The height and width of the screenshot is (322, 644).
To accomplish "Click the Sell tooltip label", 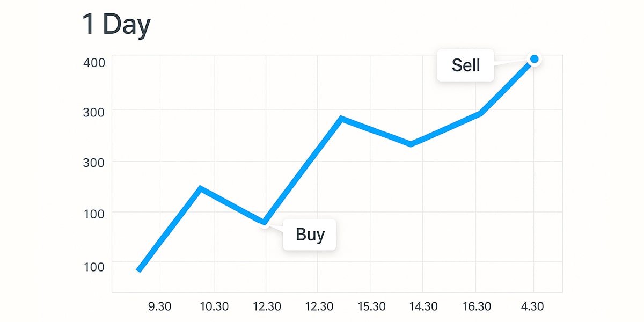I will coord(465,65).
